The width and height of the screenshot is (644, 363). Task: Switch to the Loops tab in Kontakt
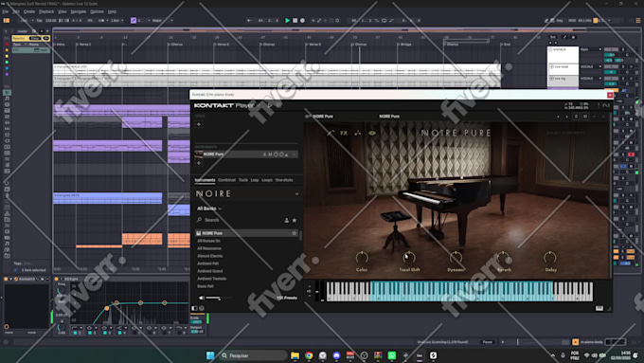(267, 180)
